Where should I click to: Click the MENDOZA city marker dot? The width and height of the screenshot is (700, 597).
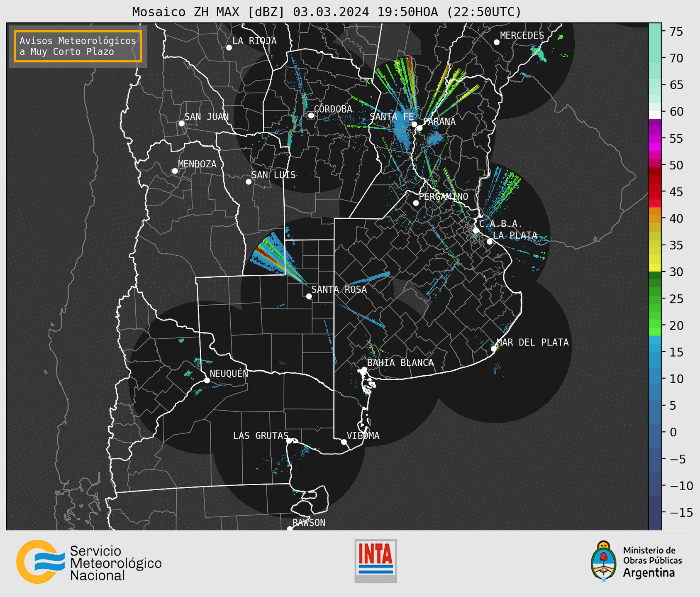pos(175,171)
